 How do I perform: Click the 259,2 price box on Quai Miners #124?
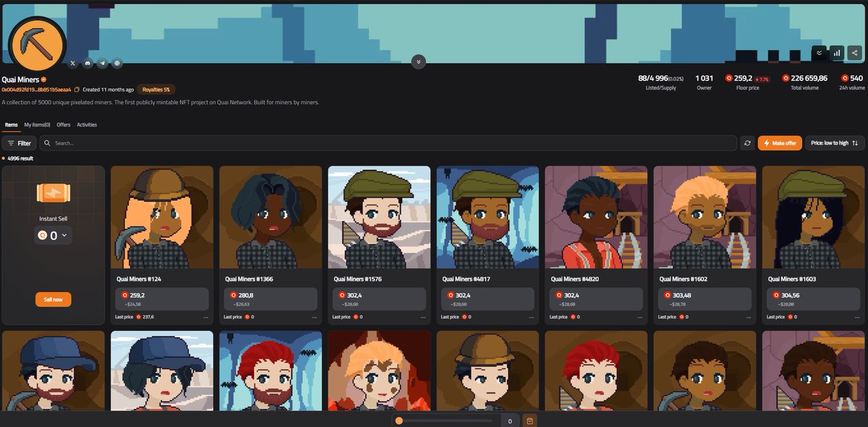coord(162,300)
